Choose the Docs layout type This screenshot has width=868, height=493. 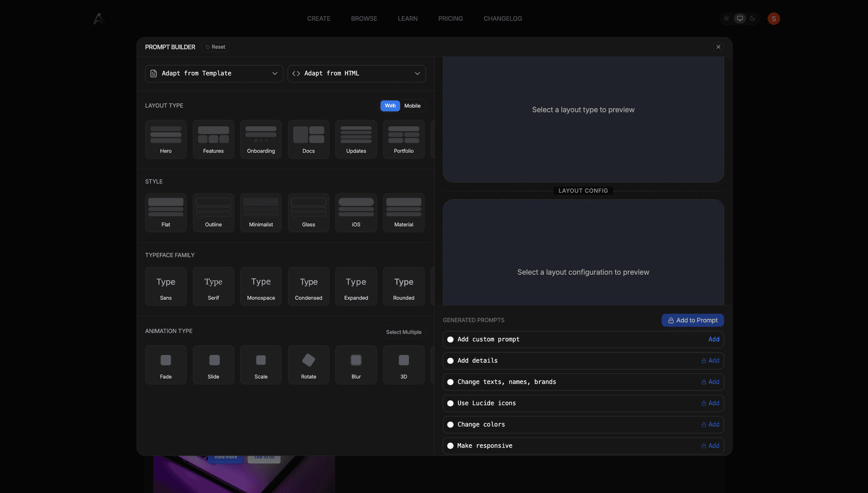click(x=308, y=139)
